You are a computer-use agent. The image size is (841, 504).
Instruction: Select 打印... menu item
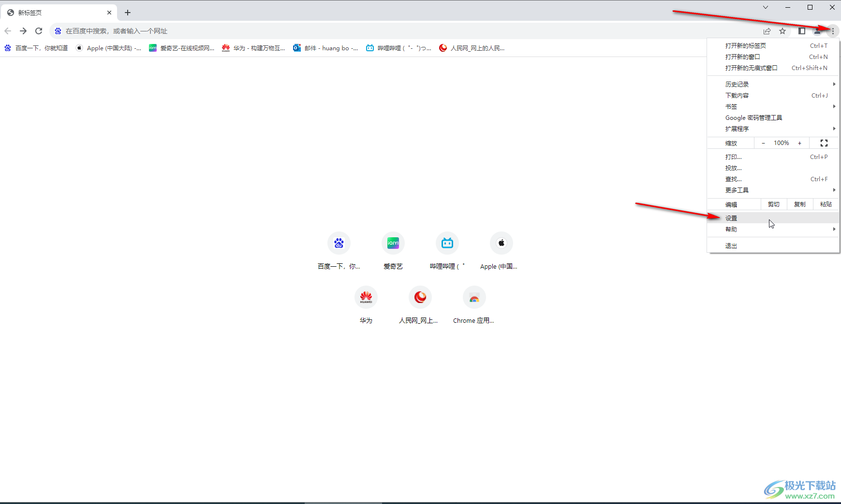(x=773, y=157)
